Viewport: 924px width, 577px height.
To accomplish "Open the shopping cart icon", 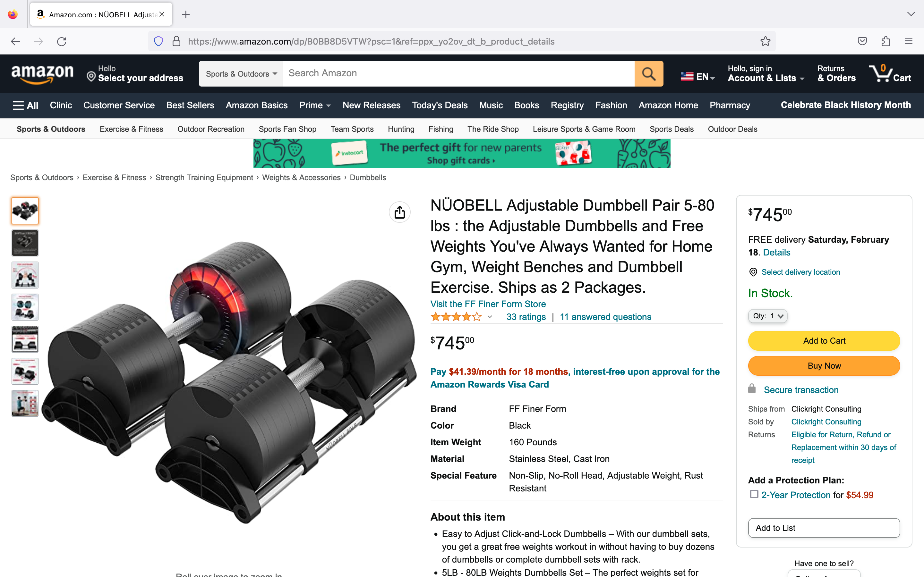I will click(890, 73).
